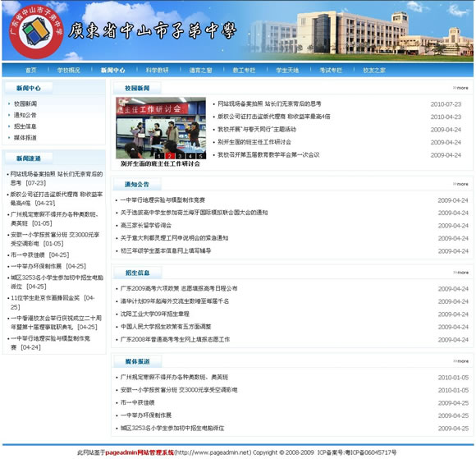Screen dimensions: 476x459
Task: Select slideshow image number 4
Action: 190,156
